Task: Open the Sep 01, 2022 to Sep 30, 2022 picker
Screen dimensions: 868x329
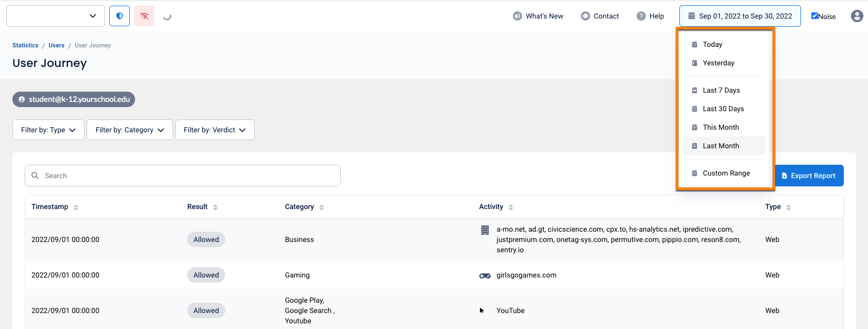Action: coord(740,16)
